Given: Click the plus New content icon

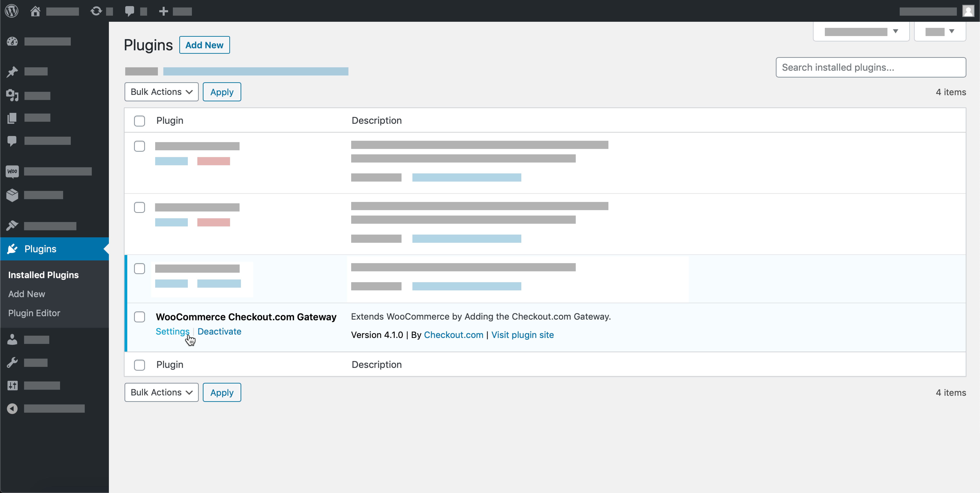Looking at the screenshot, I should pos(163,11).
